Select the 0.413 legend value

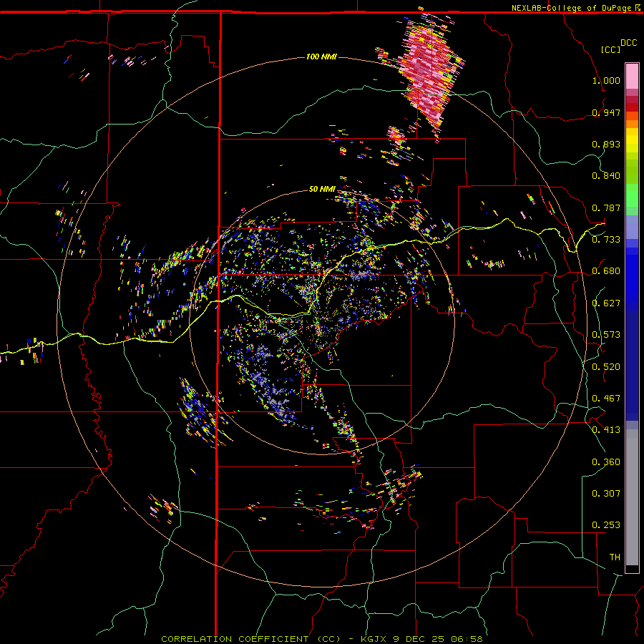click(x=606, y=430)
